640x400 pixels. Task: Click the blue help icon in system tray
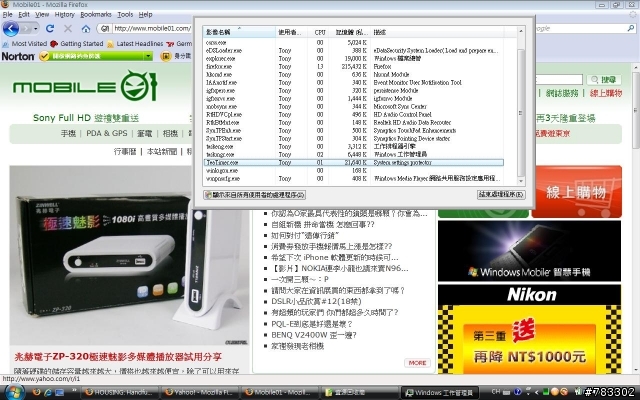coord(518,392)
